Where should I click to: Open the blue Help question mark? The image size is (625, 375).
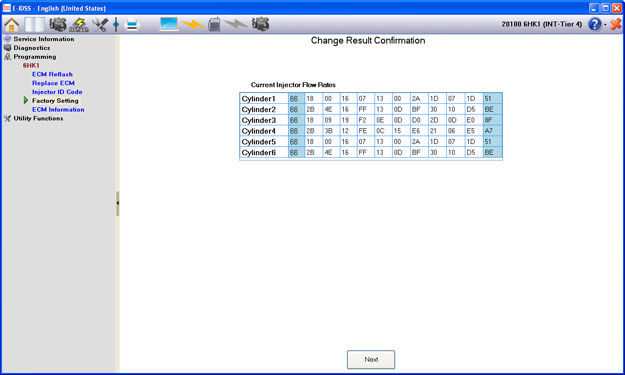(x=594, y=24)
